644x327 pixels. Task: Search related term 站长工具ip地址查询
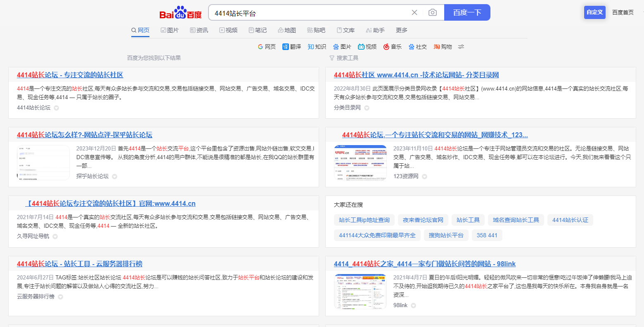pyautogui.click(x=364, y=220)
